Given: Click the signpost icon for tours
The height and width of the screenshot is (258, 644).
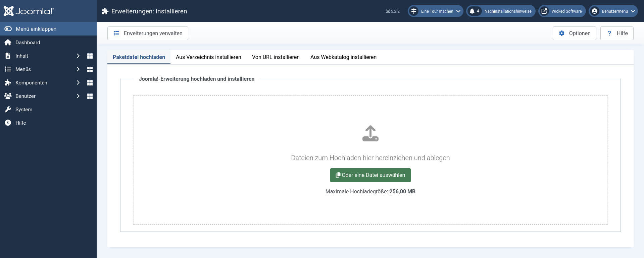Looking at the screenshot, I should [x=414, y=11].
